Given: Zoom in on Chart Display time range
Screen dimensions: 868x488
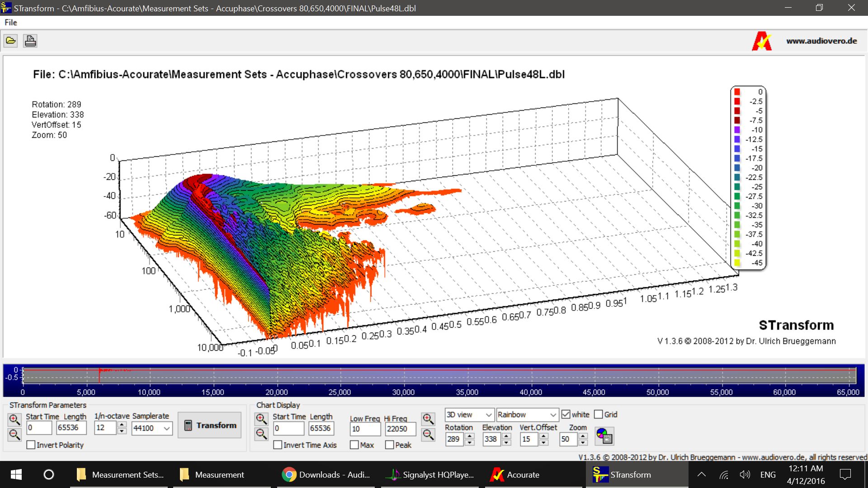Looking at the screenshot, I should 261,419.
